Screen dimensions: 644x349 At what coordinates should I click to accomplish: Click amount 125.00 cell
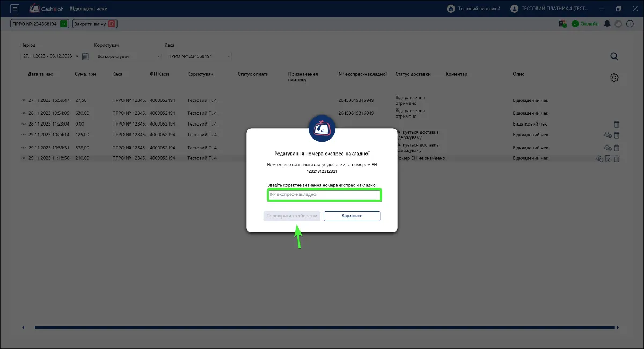[x=82, y=134]
